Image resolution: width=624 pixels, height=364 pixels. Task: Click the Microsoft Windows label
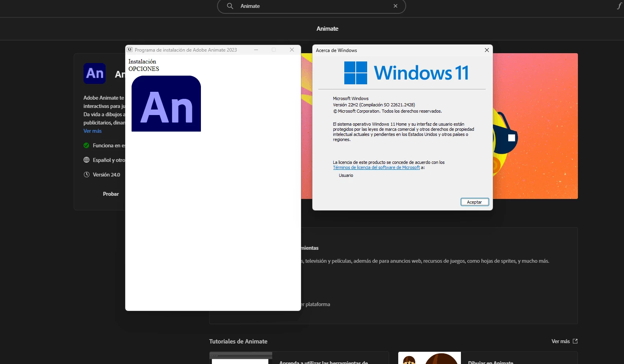tap(351, 98)
